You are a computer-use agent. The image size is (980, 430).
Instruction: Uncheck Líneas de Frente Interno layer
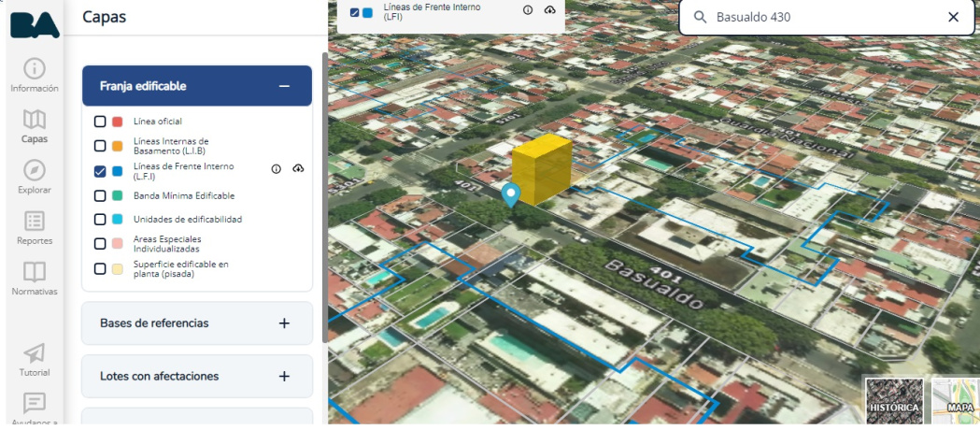tap(100, 171)
